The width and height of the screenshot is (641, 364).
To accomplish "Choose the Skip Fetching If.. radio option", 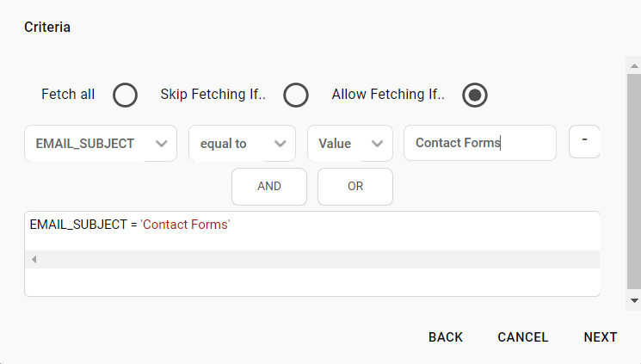I will tap(296, 95).
